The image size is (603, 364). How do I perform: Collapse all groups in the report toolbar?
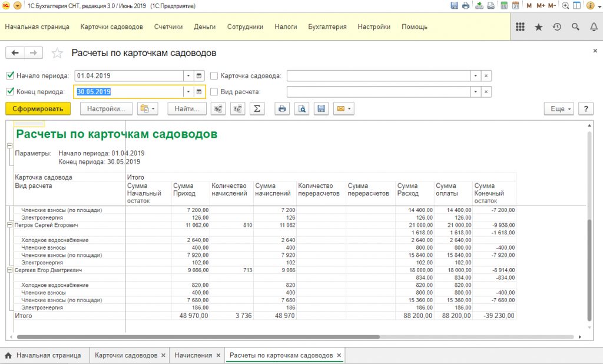218,109
